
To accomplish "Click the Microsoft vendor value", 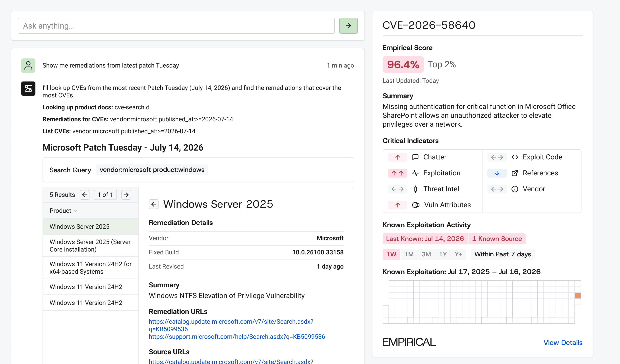I will click(330, 238).
